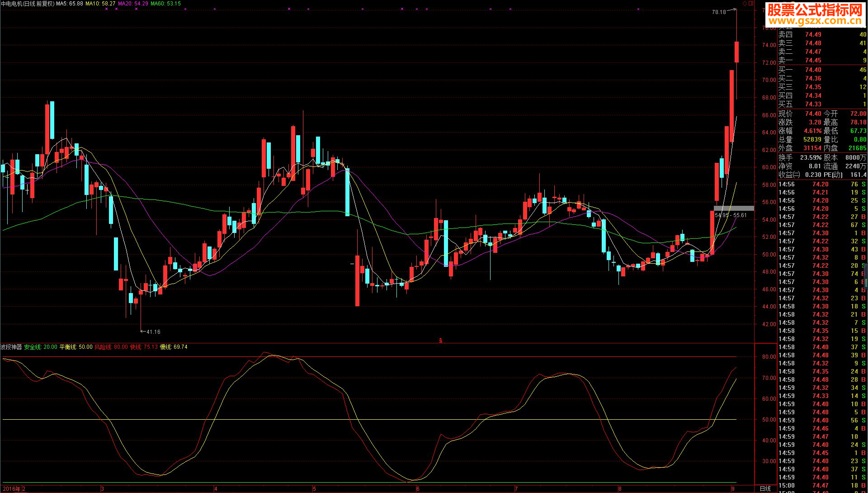
Task: Click the 78.18 high-price label on the chart
Action: (719, 12)
